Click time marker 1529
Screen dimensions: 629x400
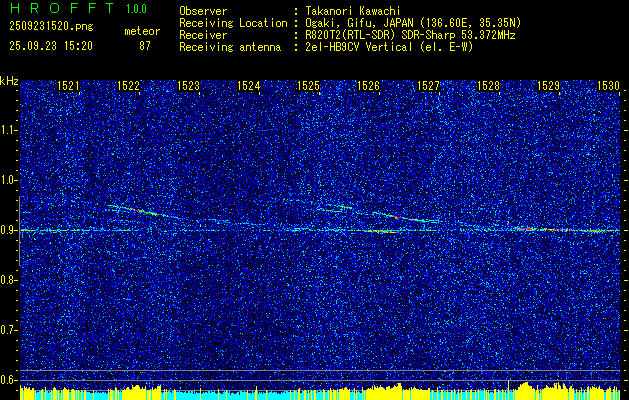pos(548,85)
